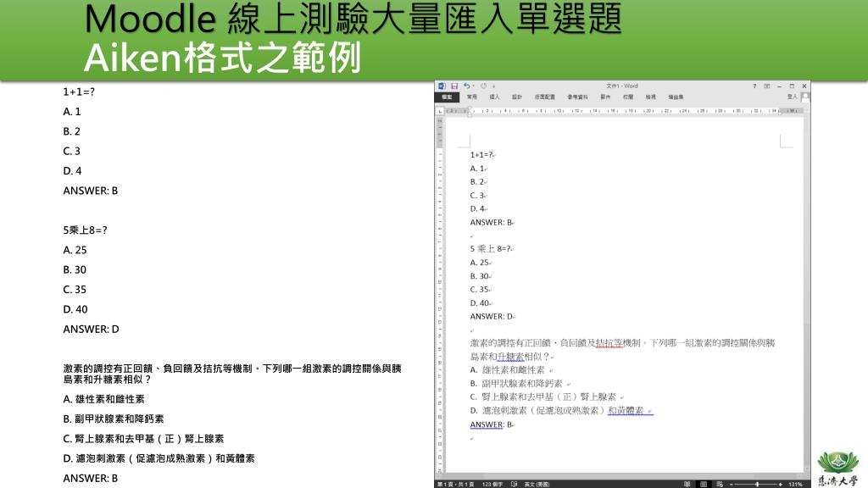
Task: Switch to Web Layout view in the status bar
Action: point(720,484)
